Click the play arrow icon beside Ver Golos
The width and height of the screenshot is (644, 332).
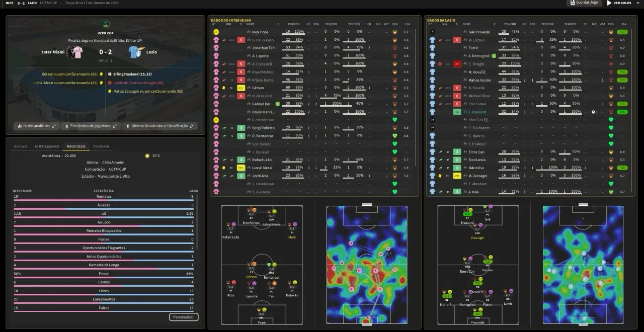(x=610, y=3)
